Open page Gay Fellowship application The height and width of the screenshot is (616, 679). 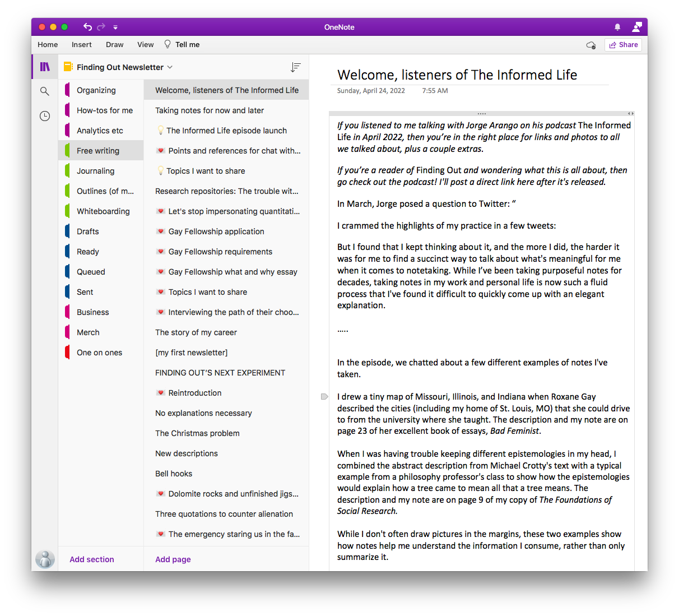[226, 231]
